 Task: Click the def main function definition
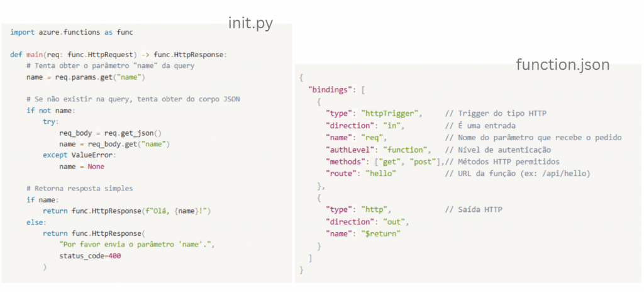click(119, 55)
